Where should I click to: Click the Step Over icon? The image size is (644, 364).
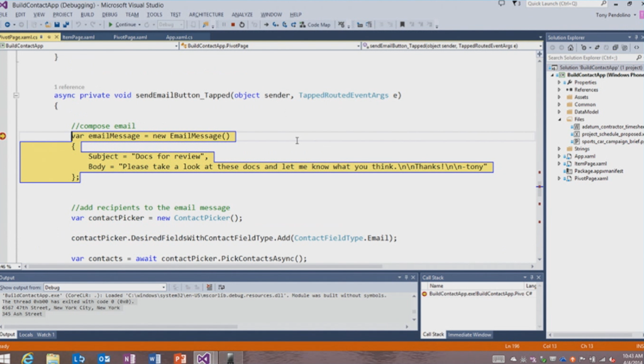coord(285,25)
